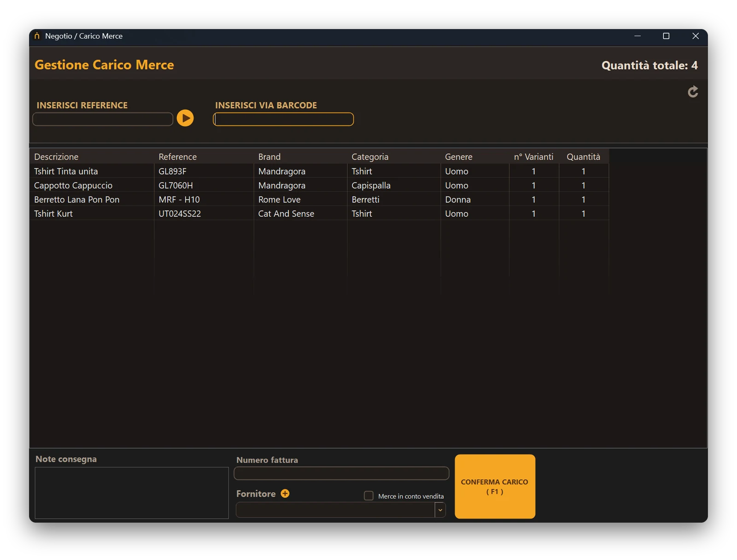Image resolution: width=737 pixels, height=560 pixels.
Task: Focus the Inserisci Reference input field
Action: (x=103, y=119)
